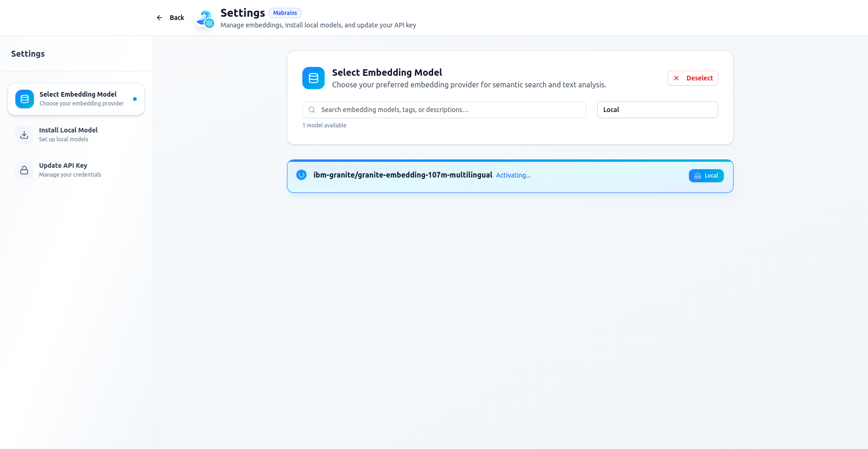This screenshot has width=868, height=449.
Task: Go to Update API Key section
Action: coord(63,170)
